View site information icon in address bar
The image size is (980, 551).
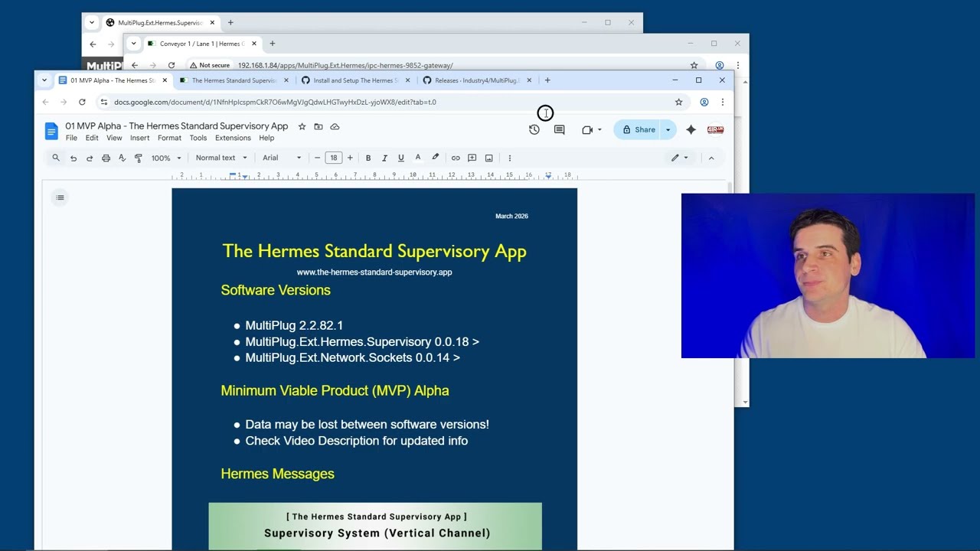(x=104, y=102)
